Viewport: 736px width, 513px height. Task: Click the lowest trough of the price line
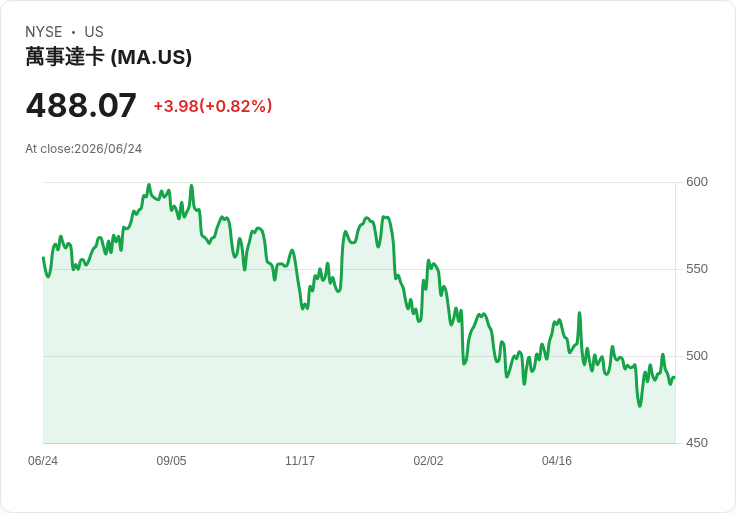(639, 406)
